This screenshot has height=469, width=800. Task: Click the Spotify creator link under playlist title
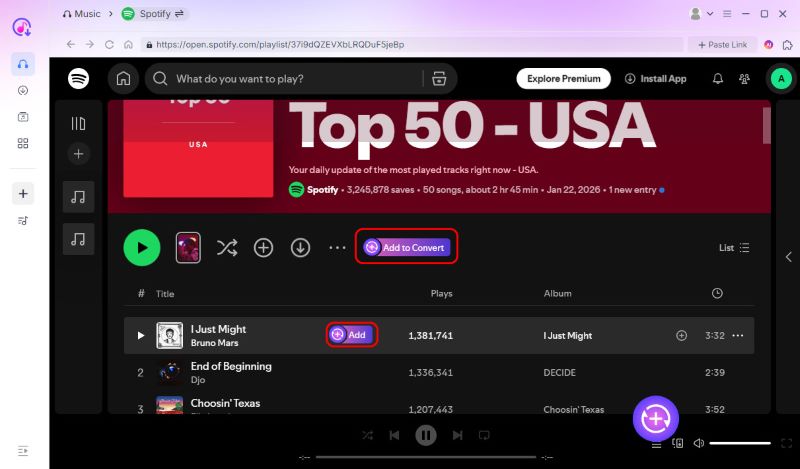(x=322, y=190)
